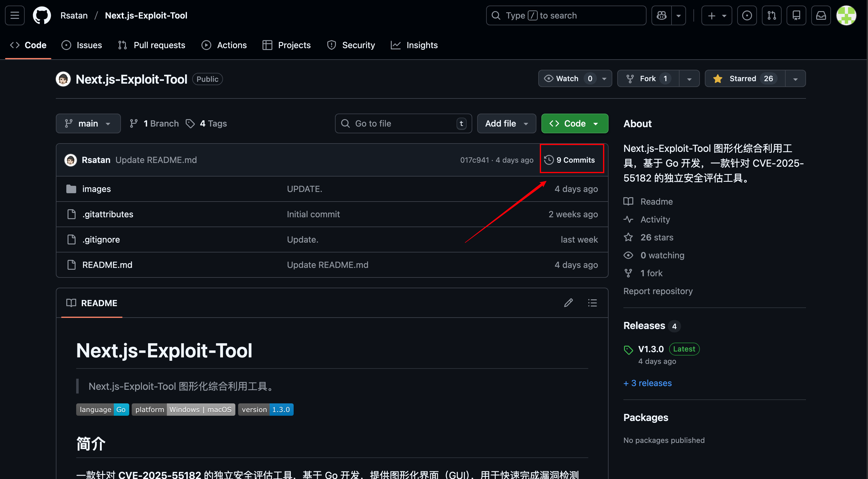This screenshot has height=479, width=868.
Task: Open the README.md file
Action: coord(107,264)
